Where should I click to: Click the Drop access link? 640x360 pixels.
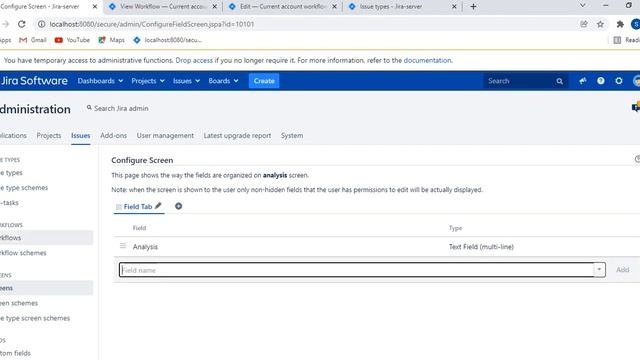[194, 60]
